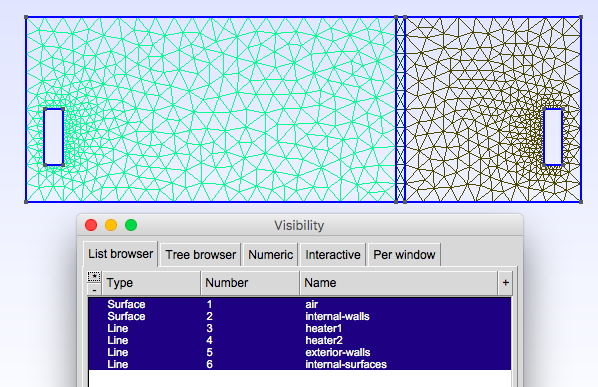Switch to the Interactive tab
The height and width of the screenshot is (387, 598).
tap(333, 255)
